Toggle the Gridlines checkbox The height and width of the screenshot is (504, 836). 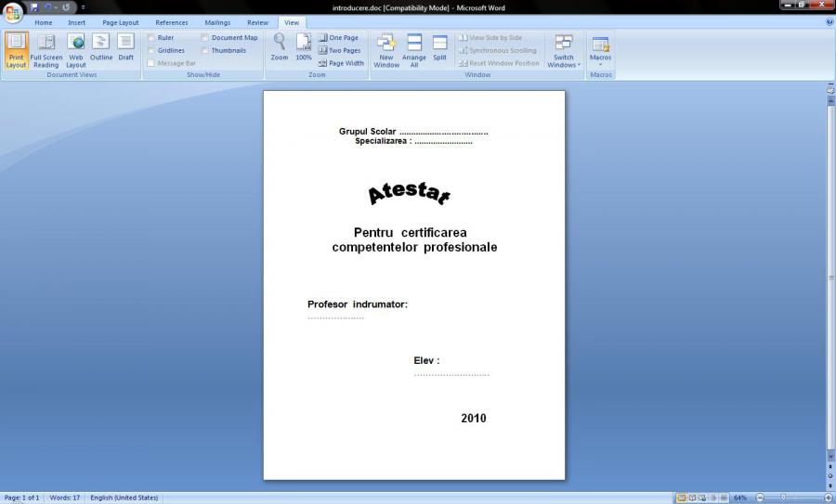[x=151, y=51]
